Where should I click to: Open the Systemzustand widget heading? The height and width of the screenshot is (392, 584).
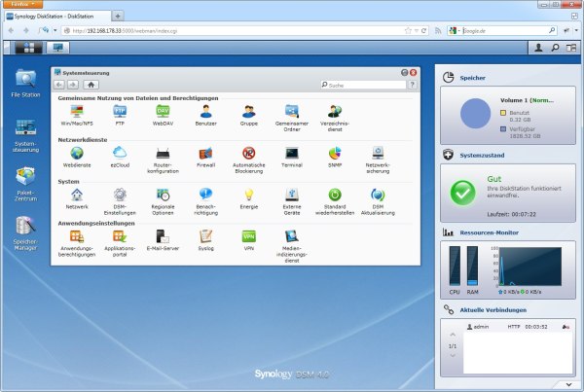[x=482, y=156]
